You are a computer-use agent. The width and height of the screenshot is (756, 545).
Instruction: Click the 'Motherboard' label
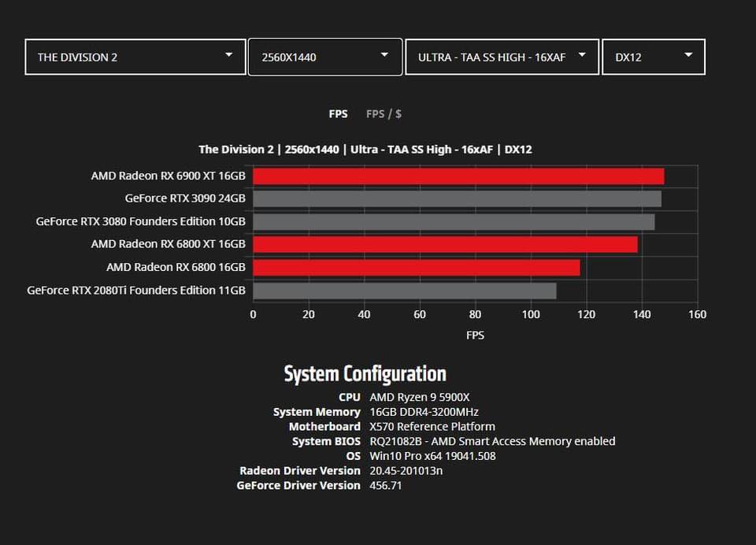coord(324,427)
